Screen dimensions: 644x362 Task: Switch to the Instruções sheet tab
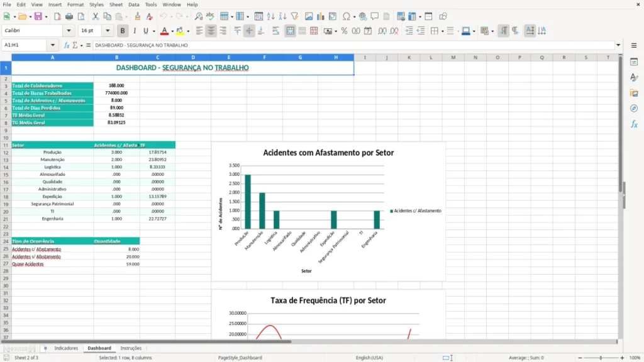point(131,348)
